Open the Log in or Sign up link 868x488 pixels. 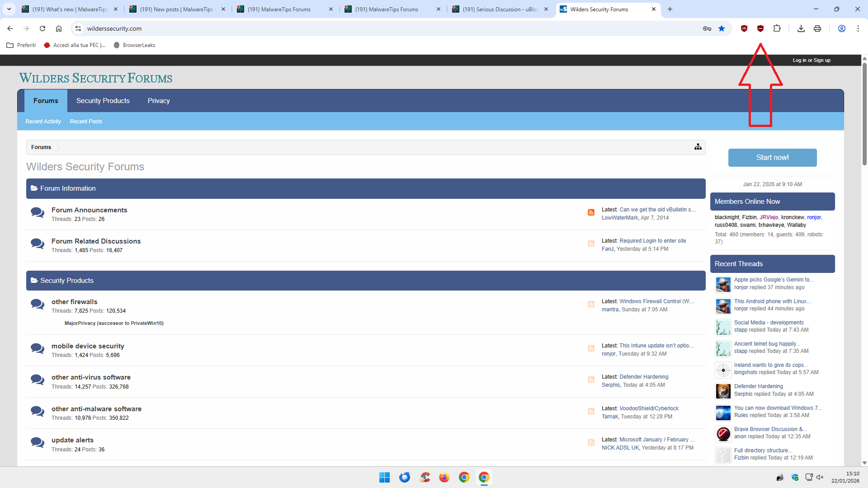point(811,60)
